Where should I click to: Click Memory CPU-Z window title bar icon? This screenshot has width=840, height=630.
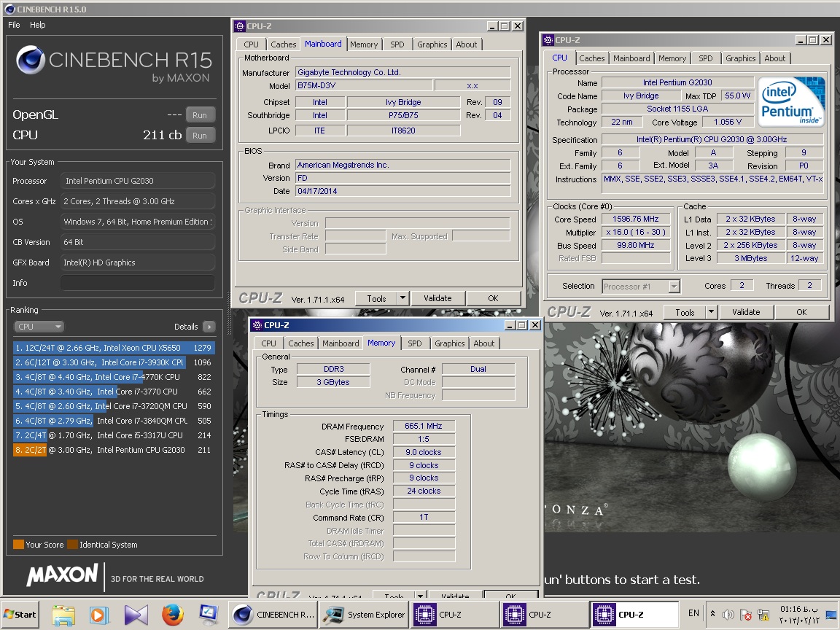click(257, 325)
